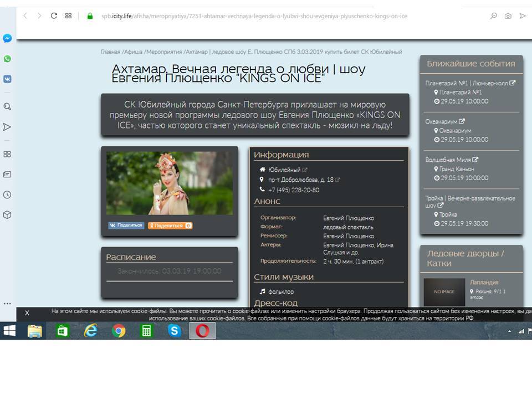The height and width of the screenshot is (399, 532).
Task: Reload the page
Action: point(54,16)
